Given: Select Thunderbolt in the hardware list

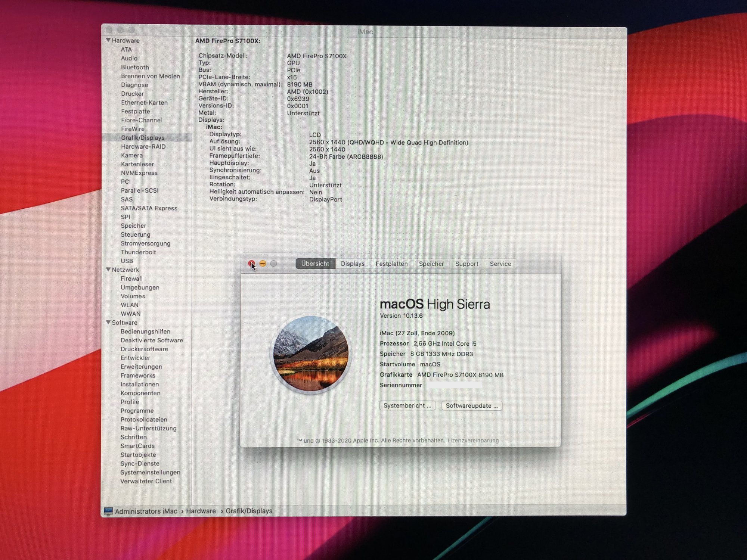Looking at the screenshot, I should click(138, 252).
